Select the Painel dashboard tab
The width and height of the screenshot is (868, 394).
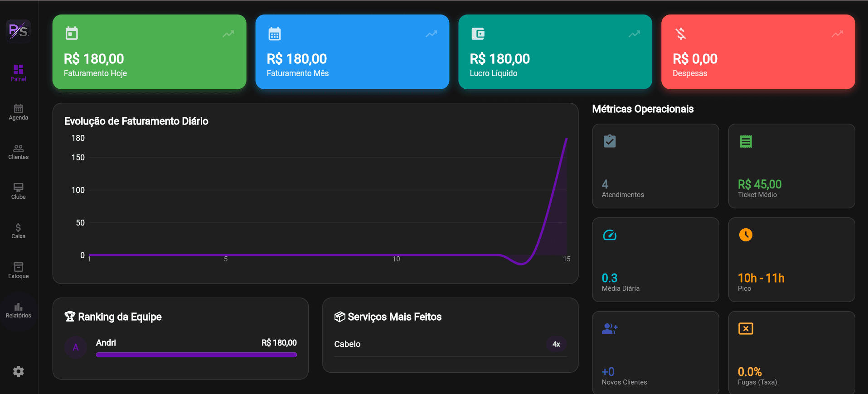[x=18, y=73]
